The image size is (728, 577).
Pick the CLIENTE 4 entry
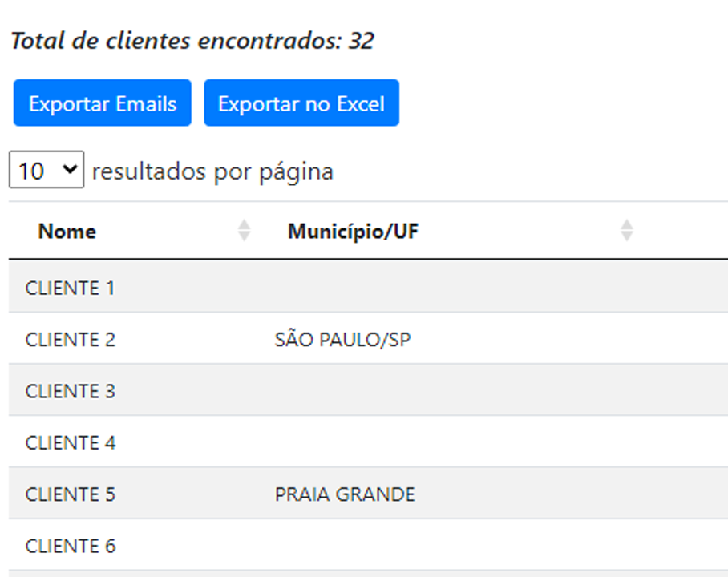tap(71, 442)
